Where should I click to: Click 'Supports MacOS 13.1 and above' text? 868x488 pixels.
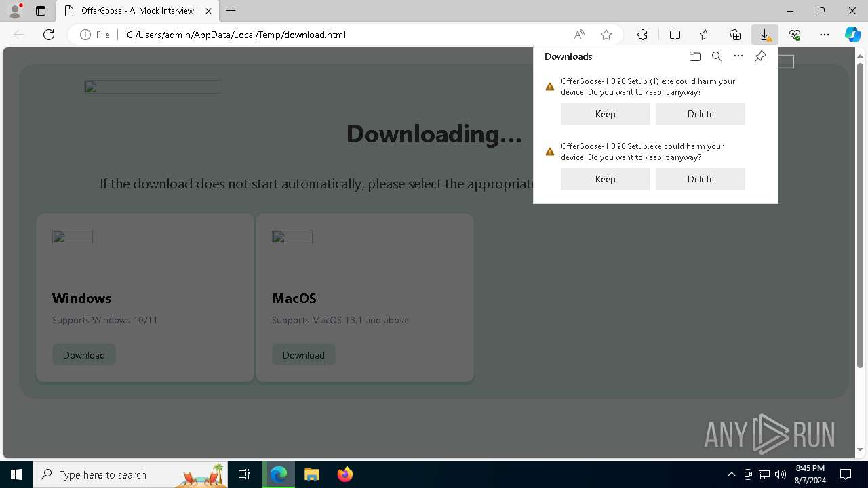(x=340, y=320)
